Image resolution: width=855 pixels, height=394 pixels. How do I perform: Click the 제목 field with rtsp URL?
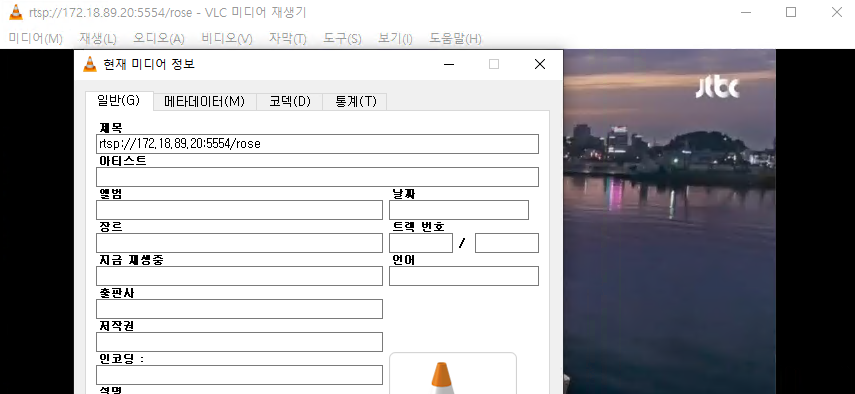click(317, 144)
